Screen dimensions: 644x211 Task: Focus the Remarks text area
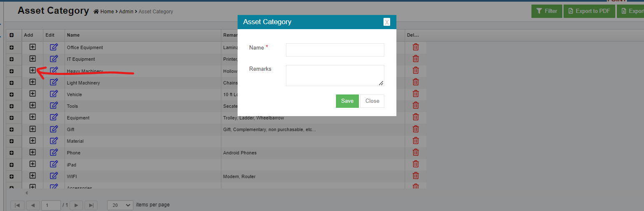(x=335, y=75)
